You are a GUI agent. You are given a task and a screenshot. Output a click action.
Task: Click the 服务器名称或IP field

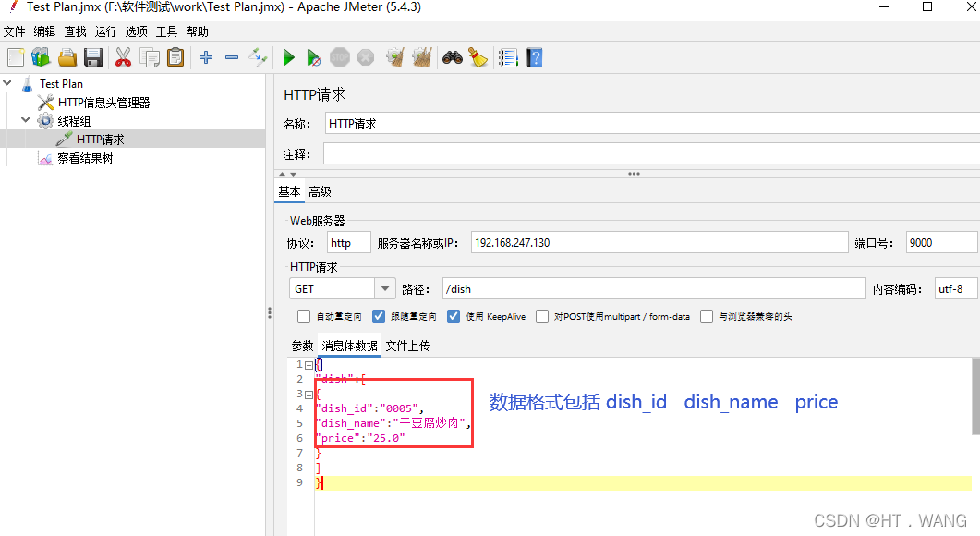659,243
